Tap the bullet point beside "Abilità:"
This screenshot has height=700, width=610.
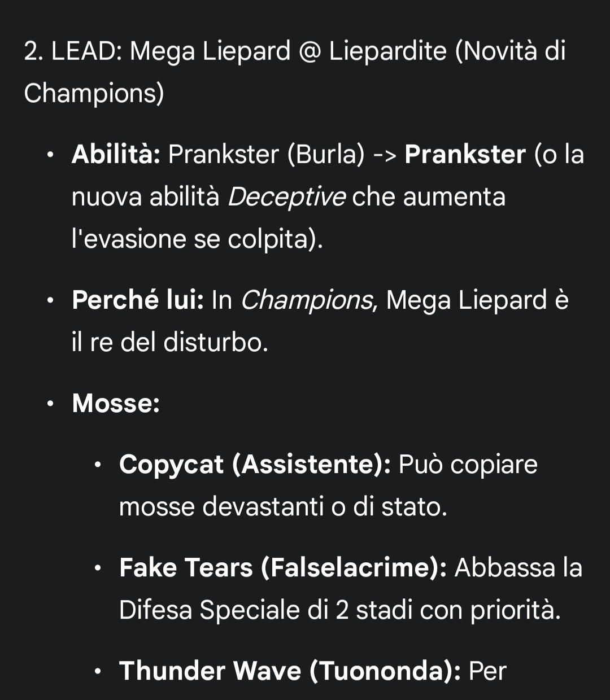[x=51, y=155]
